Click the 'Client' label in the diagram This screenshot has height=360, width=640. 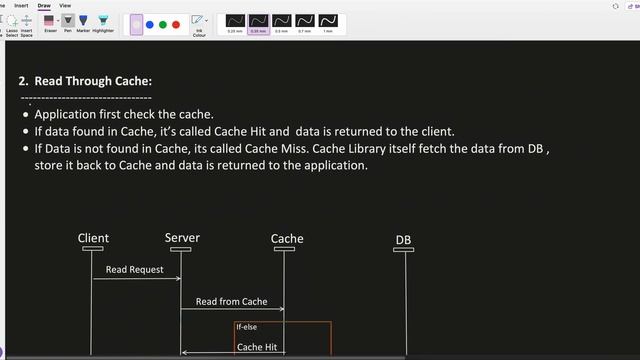coord(93,238)
